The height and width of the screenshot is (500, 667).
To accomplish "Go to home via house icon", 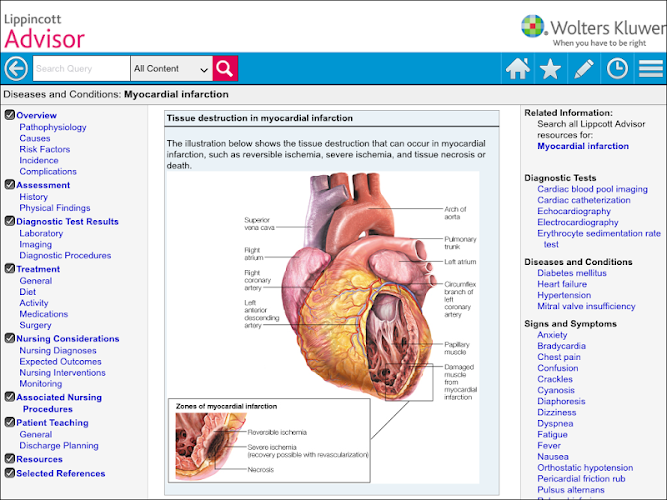I will tap(518, 69).
